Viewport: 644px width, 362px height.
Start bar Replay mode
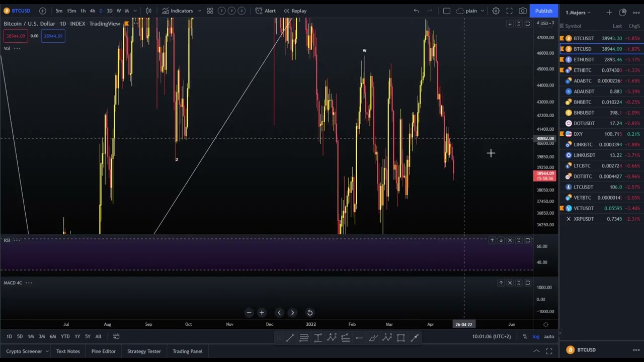pos(295,11)
